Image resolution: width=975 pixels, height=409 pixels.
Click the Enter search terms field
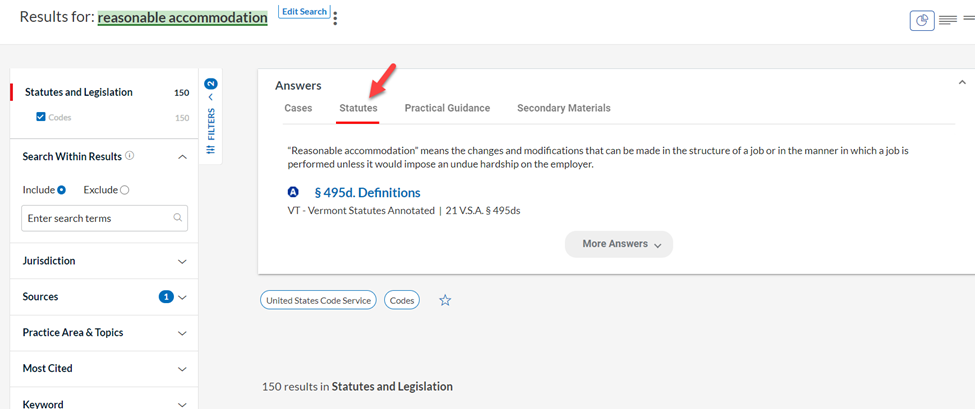tap(104, 219)
